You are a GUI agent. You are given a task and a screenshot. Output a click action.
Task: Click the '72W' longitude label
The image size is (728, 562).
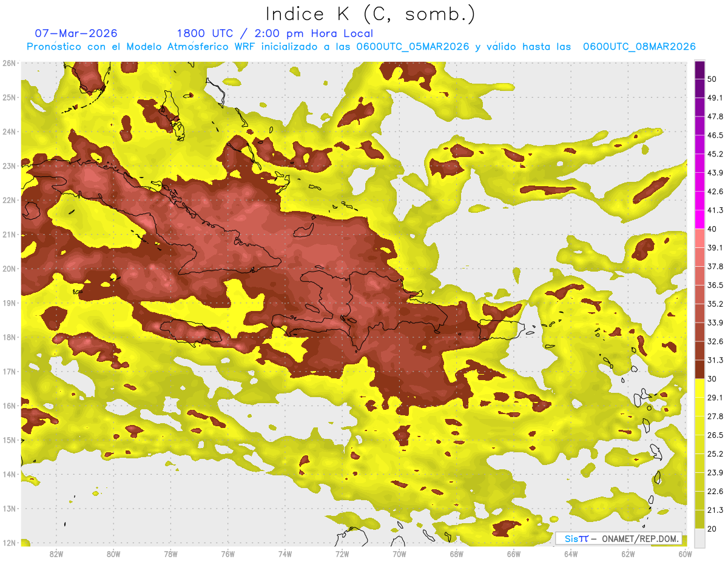tap(342, 554)
